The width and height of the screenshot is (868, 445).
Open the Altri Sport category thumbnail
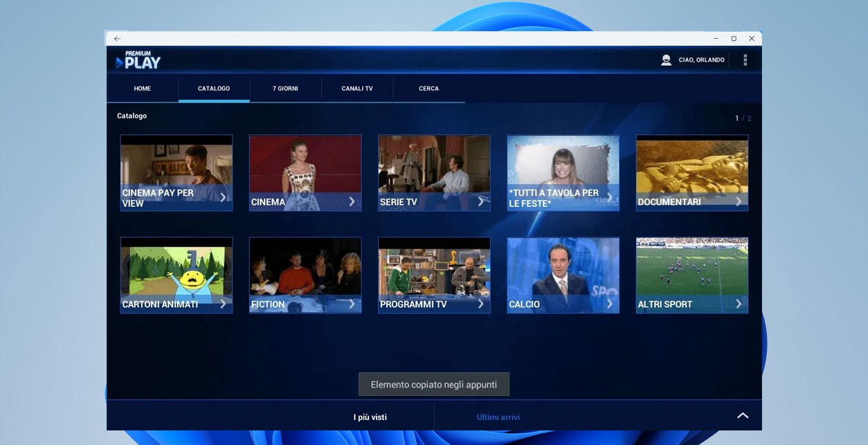coord(691,275)
